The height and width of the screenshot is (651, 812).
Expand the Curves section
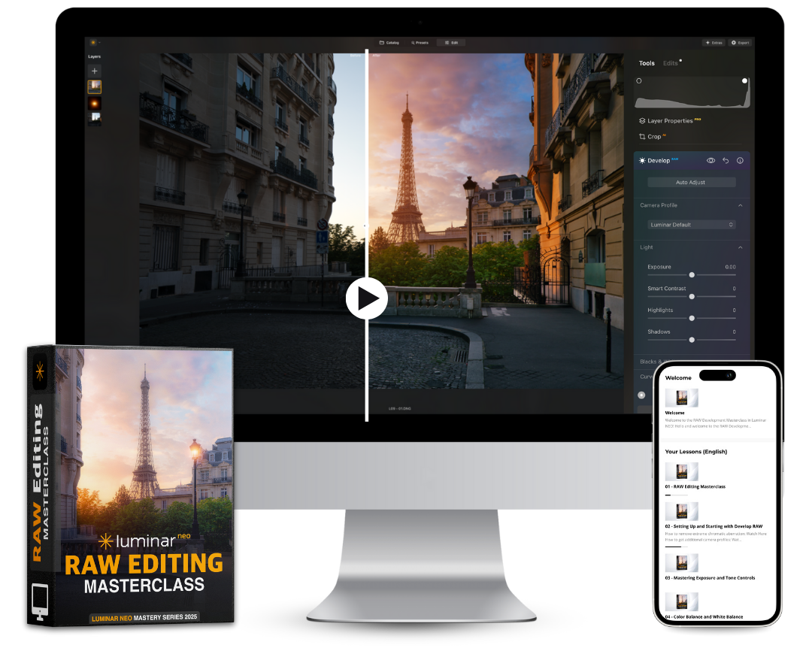tap(645, 377)
